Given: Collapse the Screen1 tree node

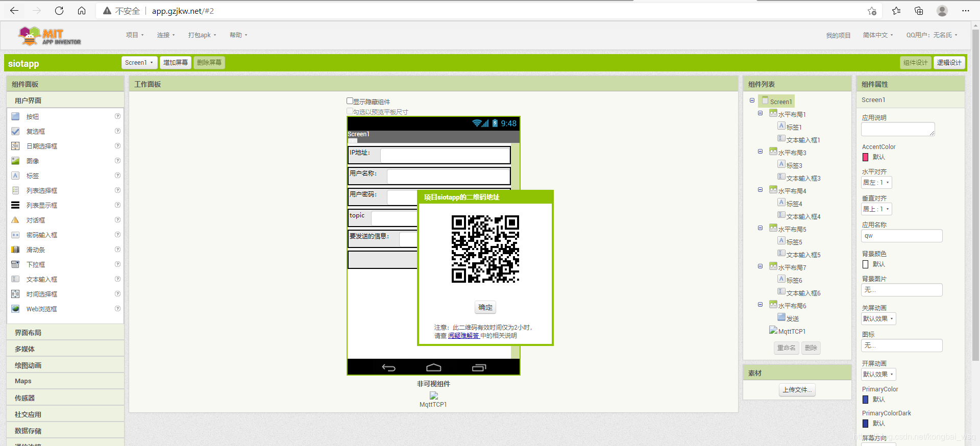Looking at the screenshot, I should pyautogui.click(x=752, y=101).
